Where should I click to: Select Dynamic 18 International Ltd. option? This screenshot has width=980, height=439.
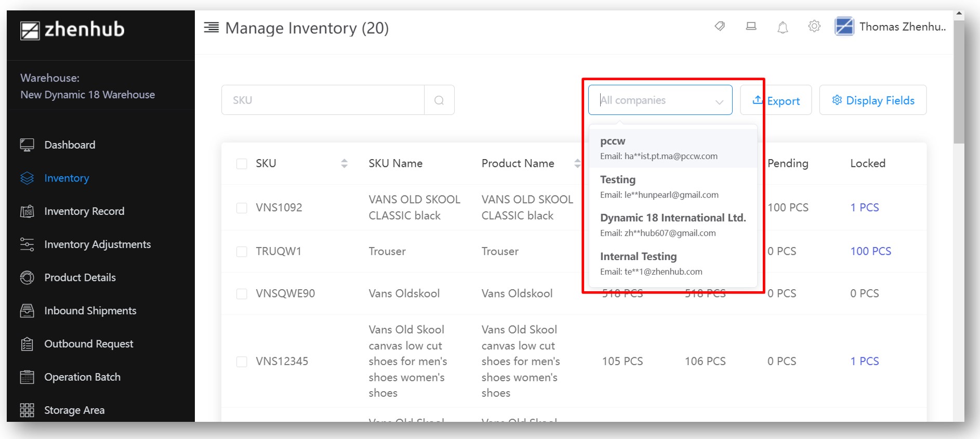click(672, 225)
